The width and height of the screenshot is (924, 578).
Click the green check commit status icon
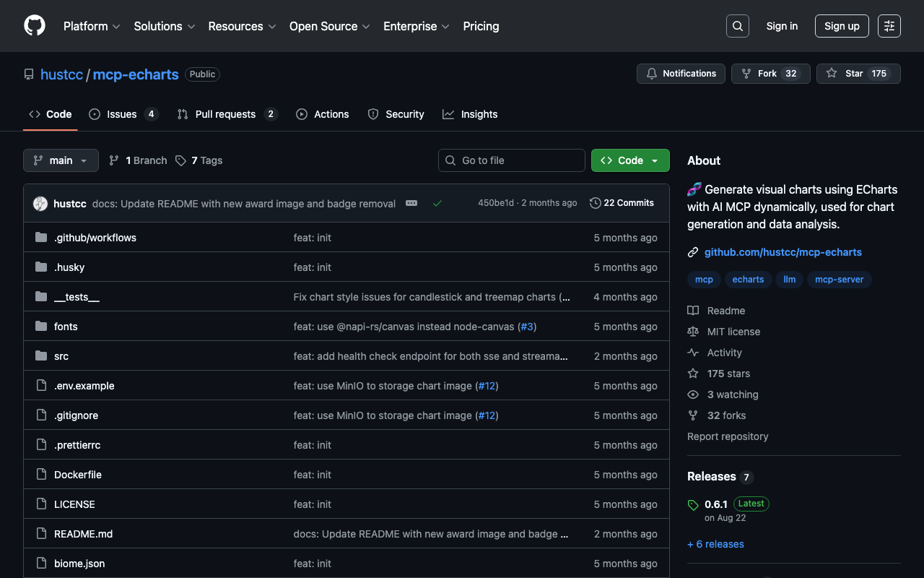coord(437,204)
